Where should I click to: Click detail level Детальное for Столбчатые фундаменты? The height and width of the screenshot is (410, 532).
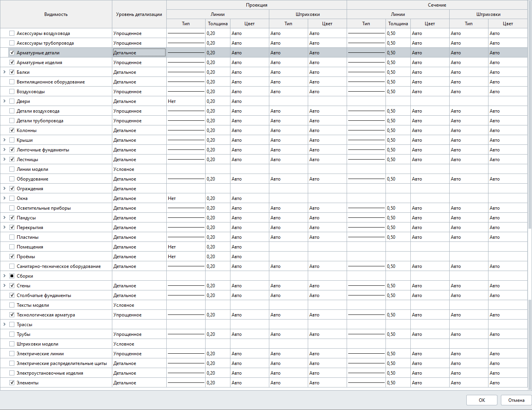tap(139, 295)
